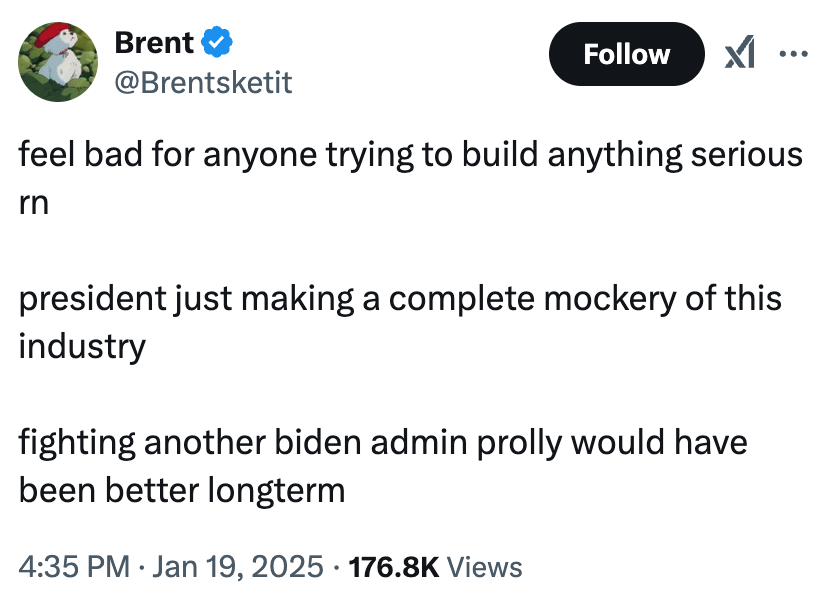
Task: Open the @Brentsketit handle link
Action: [203, 81]
